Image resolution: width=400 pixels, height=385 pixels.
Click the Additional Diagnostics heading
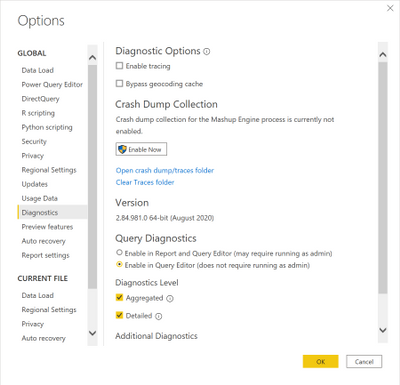pyautogui.click(x=156, y=336)
